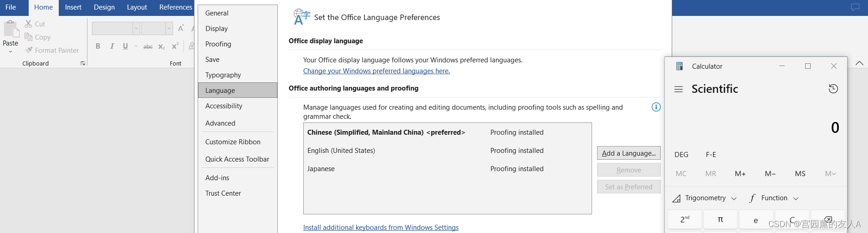Open Advanced options category
This screenshot has width=868, height=233.
(238, 123)
